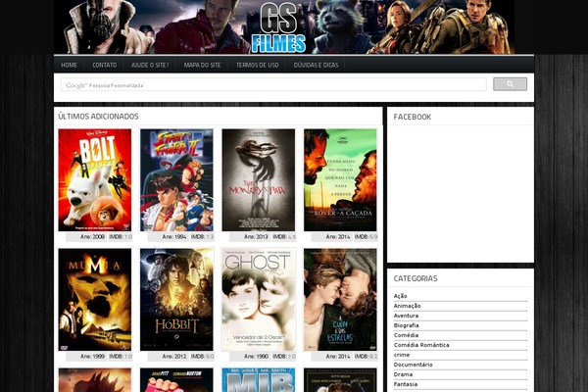The height and width of the screenshot is (392, 588).
Task: Click the IMDB 6.9 rating label
Action: pyautogui.click(x=366, y=237)
